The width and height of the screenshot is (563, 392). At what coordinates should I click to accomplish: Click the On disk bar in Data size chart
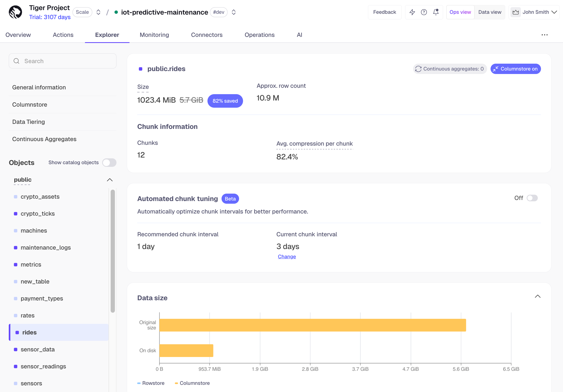pos(186,350)
